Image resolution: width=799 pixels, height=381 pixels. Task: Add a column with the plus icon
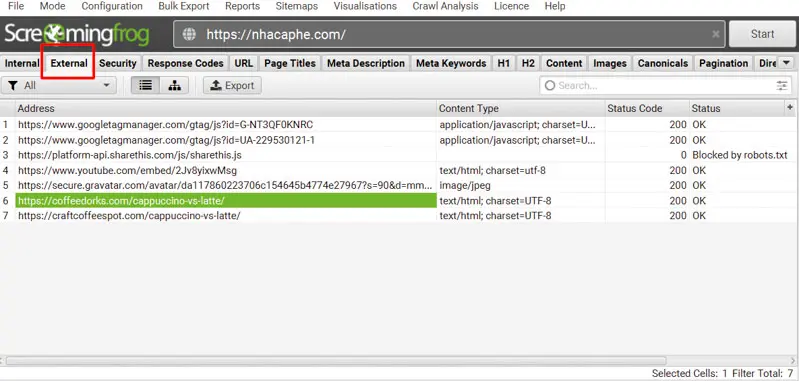pyautogui.click(x=790, y=107)
